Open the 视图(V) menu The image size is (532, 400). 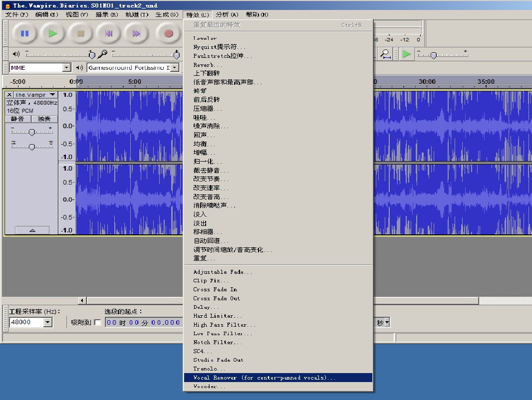point(77,14)
